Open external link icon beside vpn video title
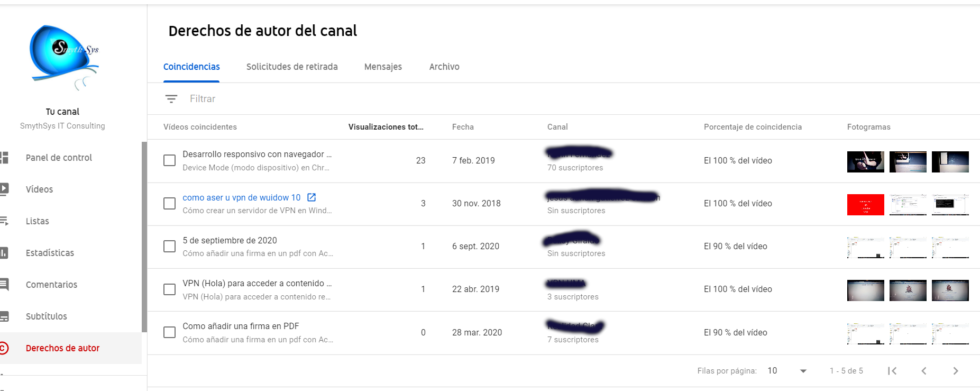 click(x=312, y=197)
